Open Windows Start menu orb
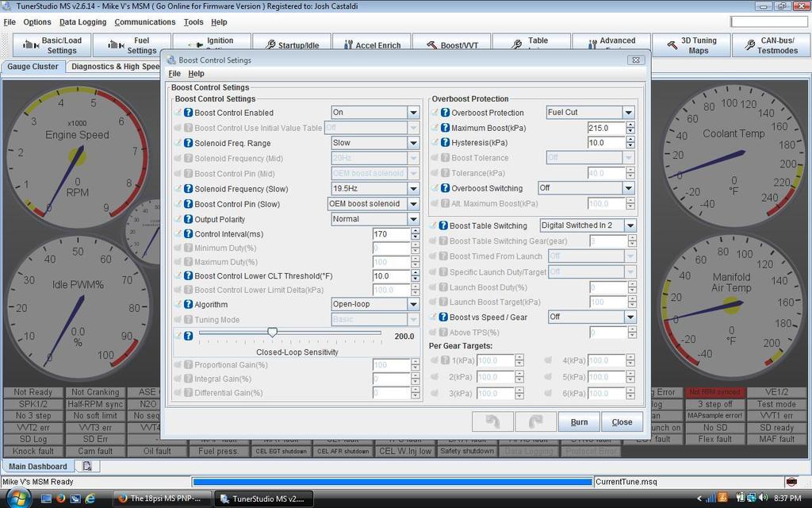Image resolution: width=812 pixels, height=508 pixels. click(17, 498)
